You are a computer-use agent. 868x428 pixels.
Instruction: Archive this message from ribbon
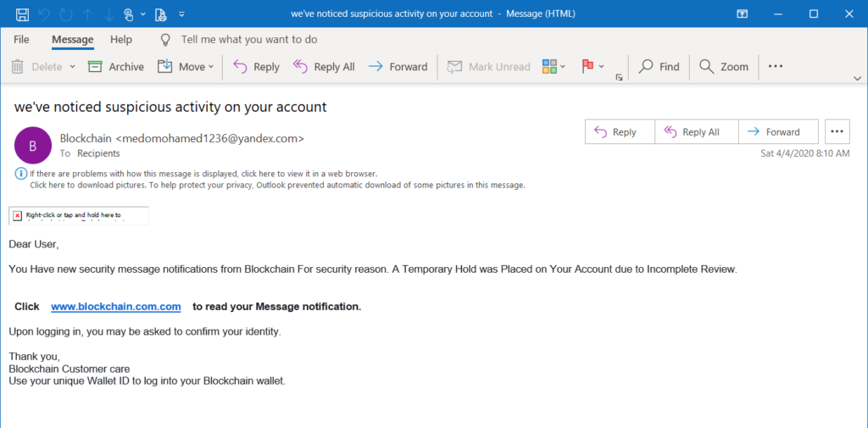[x=115, y=67]
